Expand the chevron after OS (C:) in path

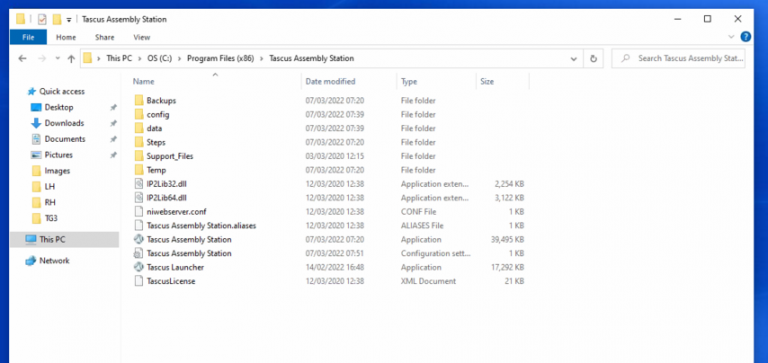click(179, 58)
